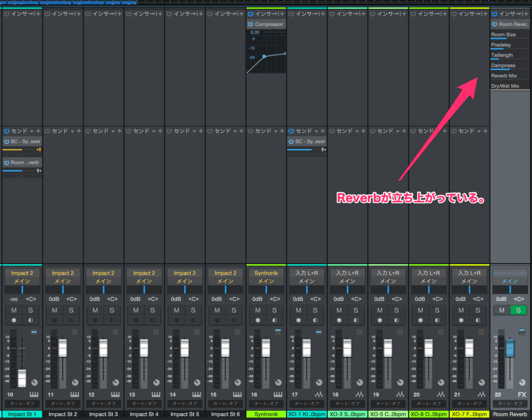Screen dimensions: 532x420
Task: Select the Syntronik channel name label
Action: (266, 414)
